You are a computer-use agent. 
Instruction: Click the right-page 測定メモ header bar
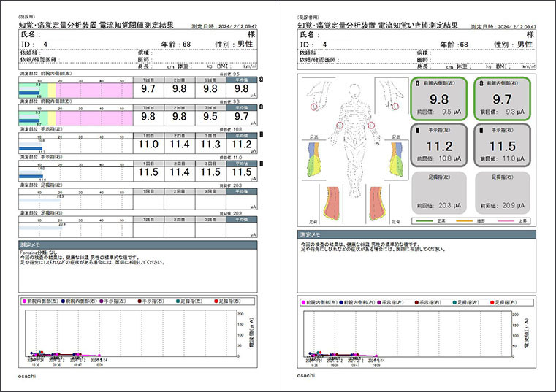(416, 234)
